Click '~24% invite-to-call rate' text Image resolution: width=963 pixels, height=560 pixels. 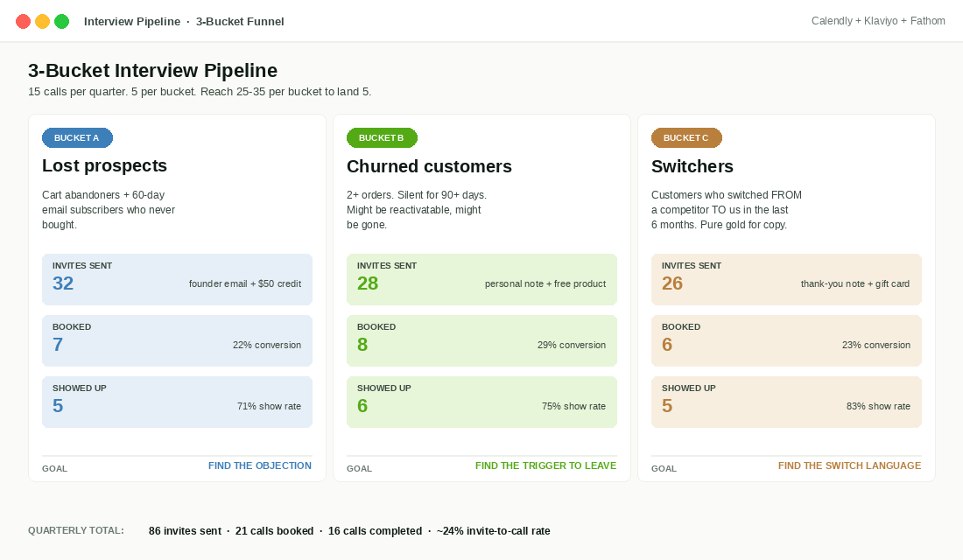[493, 531]
